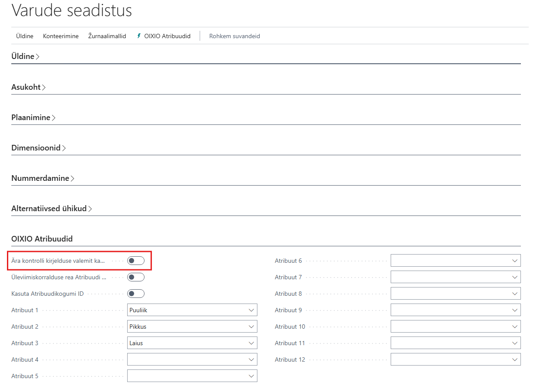Screen dimensions: 540x392
Task: Open the Žurnaalimallid menu
Action: pyautogui.click(x=107, y=36)
